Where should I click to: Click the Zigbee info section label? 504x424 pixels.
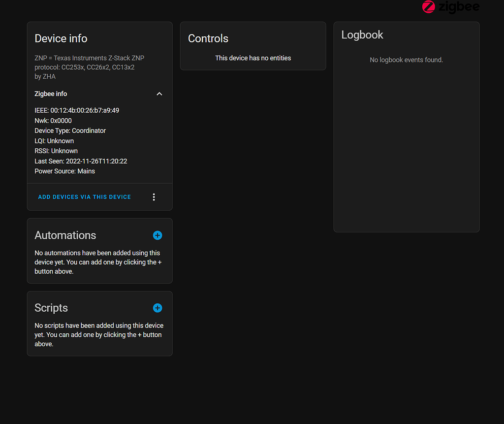point(51,94)
